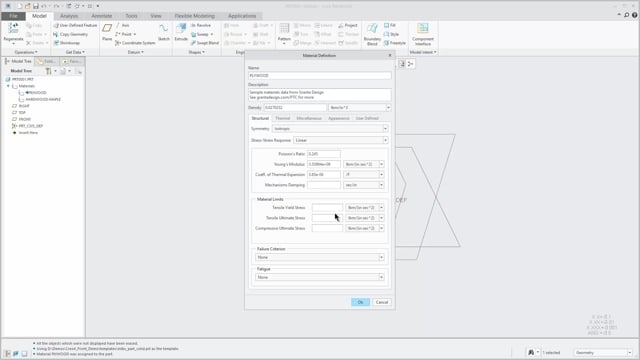Click the Style surface tool
Screen dimensions: 640x360
pos(391,34)
